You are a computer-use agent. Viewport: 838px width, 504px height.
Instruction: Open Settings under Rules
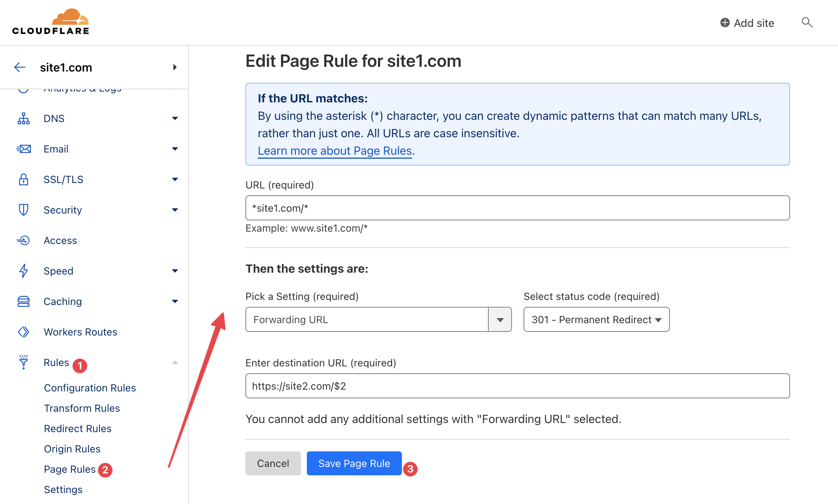click(63, 489)
